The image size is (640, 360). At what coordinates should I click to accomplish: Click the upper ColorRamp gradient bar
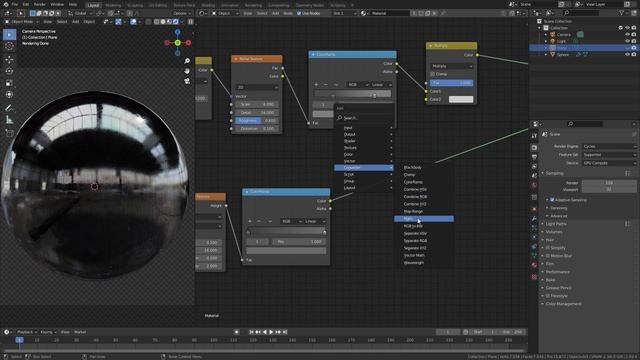pyautogui.click(x=352, y=94)
